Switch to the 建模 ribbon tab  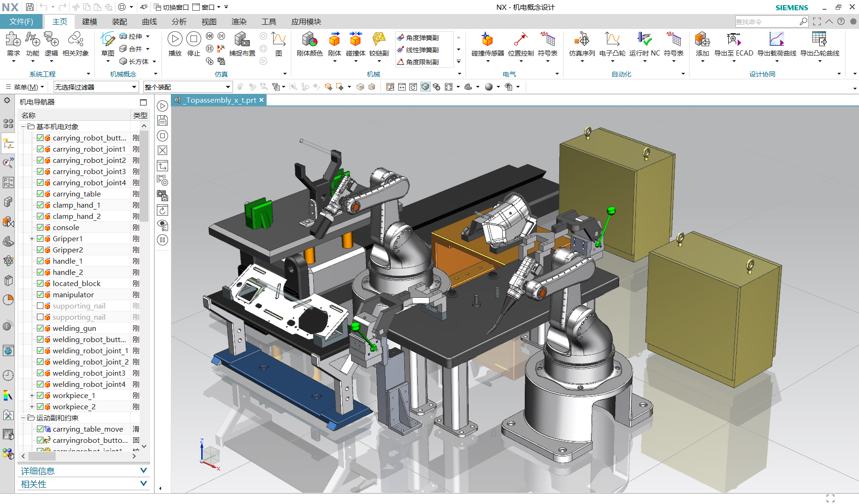[x=90, y=21]
